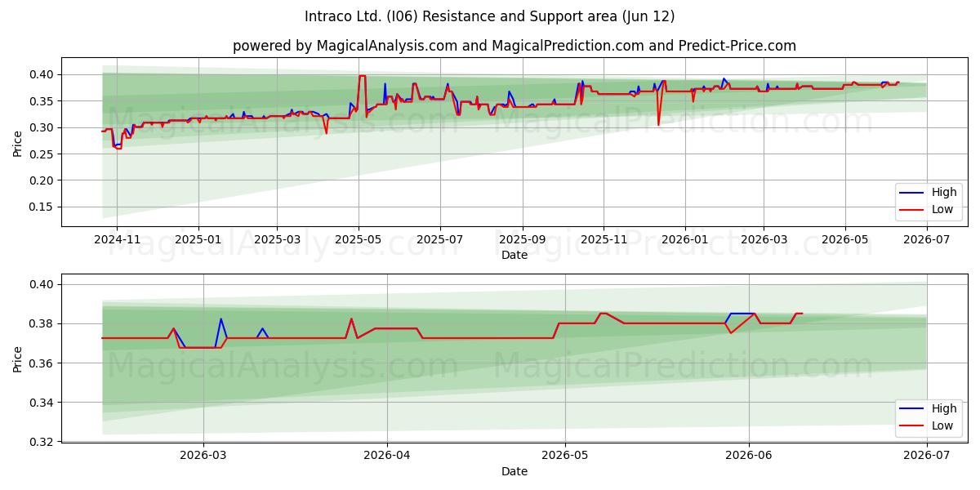Click the '0.35' price tick on the top chart
Viewport: 980px width, 490px height.
tap(43, 101)
